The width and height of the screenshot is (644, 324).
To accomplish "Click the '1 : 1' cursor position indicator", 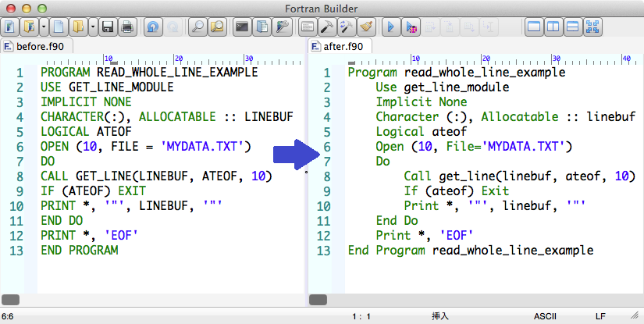I will pos(361,317).
